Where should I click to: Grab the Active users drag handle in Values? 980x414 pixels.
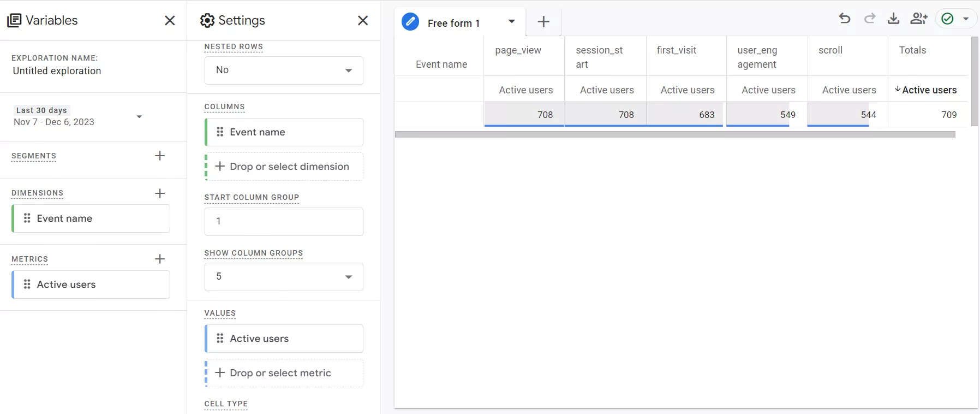pyautogui.click(x=220, y=339)
